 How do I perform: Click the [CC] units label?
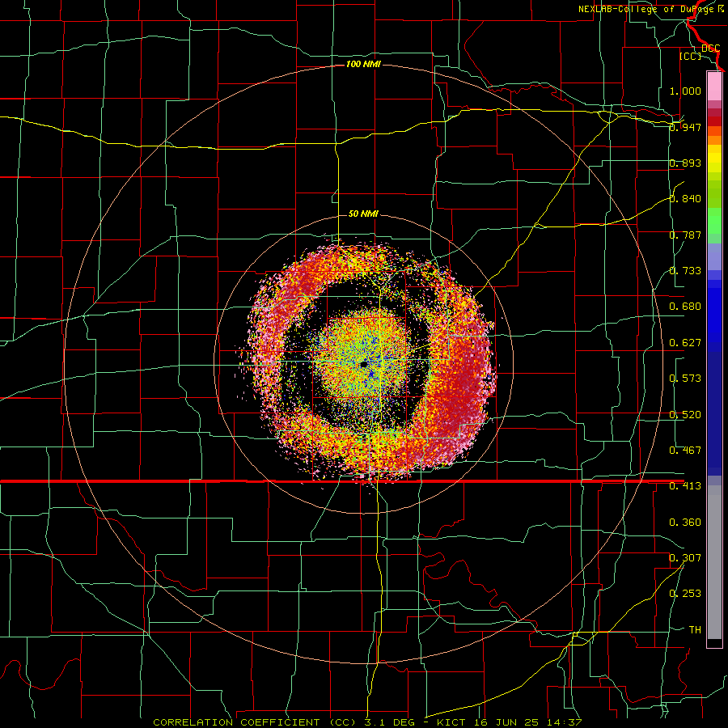click(691, 56)
